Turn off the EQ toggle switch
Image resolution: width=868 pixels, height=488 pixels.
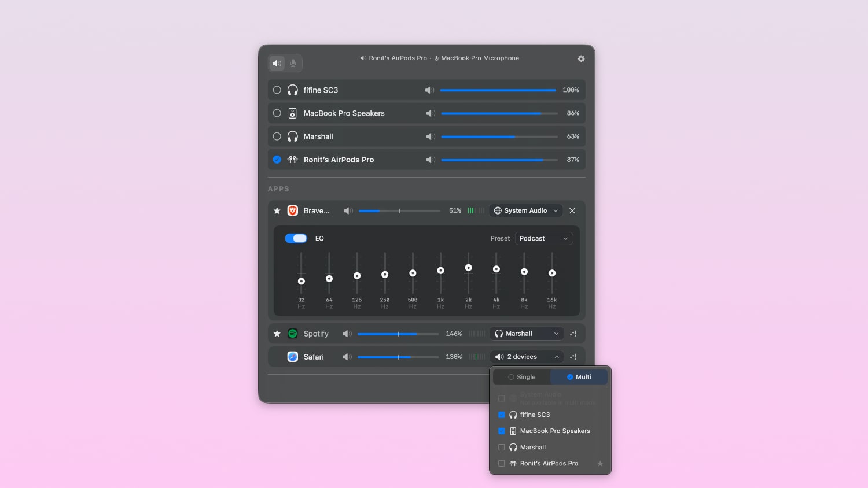[296, 238]
